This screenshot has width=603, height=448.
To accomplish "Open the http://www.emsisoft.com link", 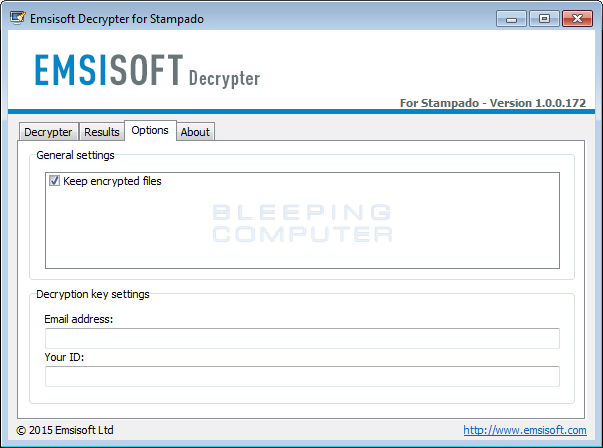I will 525,430.
